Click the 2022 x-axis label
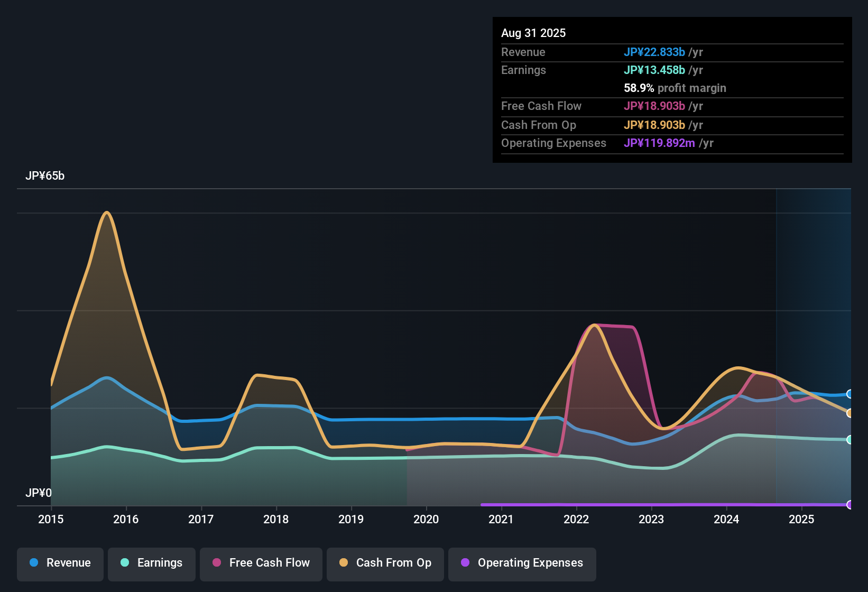Screen dimensions: 868x592 [576, 520]
